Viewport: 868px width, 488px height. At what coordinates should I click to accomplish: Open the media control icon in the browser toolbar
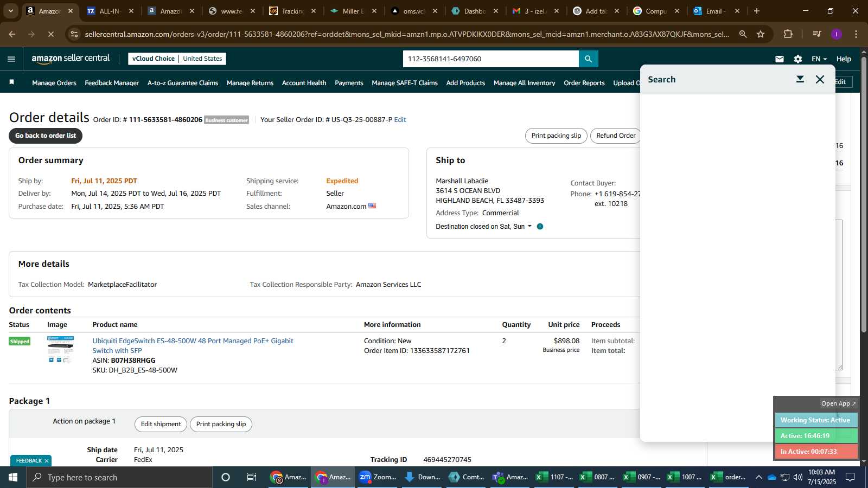817,34
